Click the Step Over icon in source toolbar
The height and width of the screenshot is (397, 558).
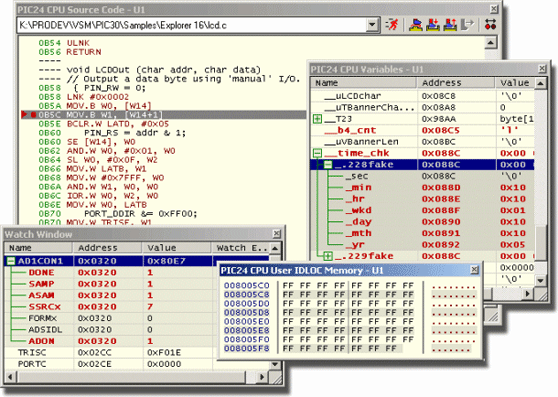pyautogui.click(x=415, y=25)
